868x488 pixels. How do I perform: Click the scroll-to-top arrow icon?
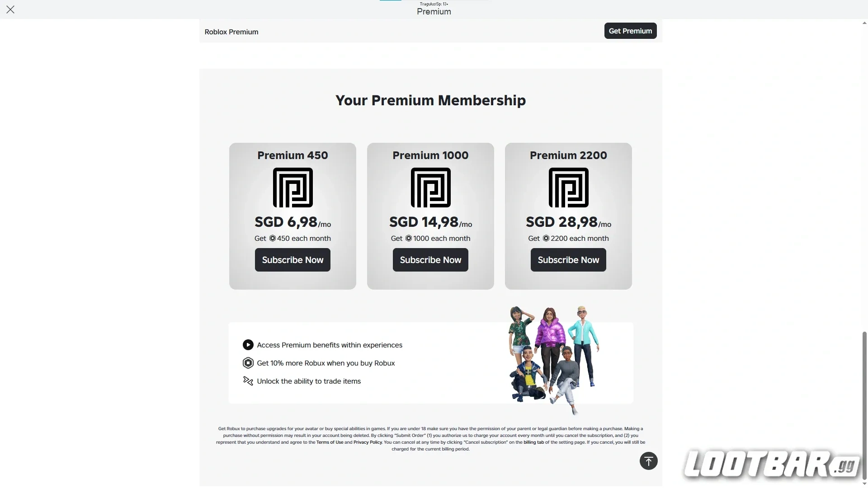pyautogui.click(x=648, y=460)
